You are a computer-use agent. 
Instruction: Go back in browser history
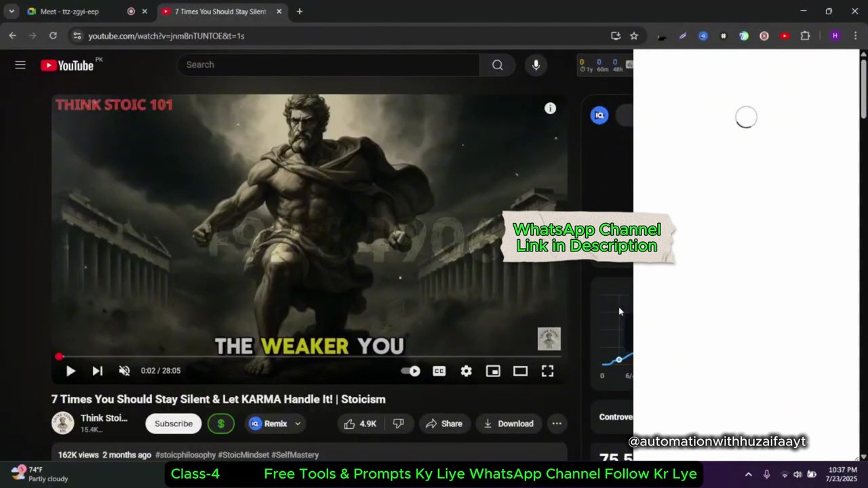tap(12, 36)
